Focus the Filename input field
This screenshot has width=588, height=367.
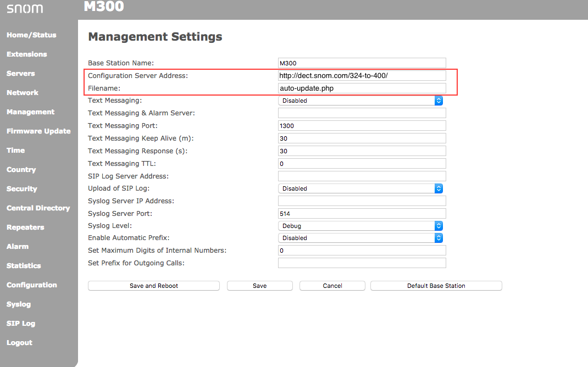pos(362,88)
